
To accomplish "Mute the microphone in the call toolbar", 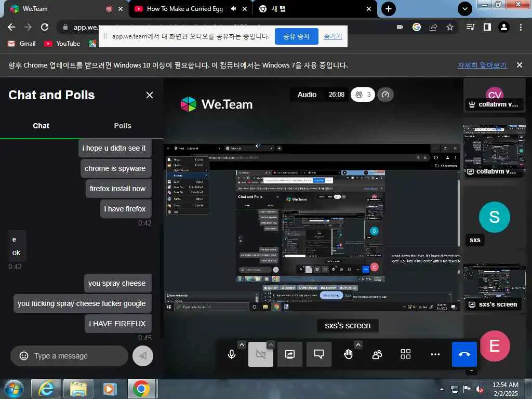I will (232, 354).
